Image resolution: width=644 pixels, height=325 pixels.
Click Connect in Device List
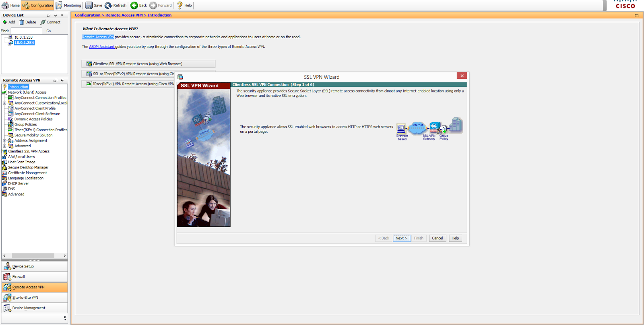(50, 22)
